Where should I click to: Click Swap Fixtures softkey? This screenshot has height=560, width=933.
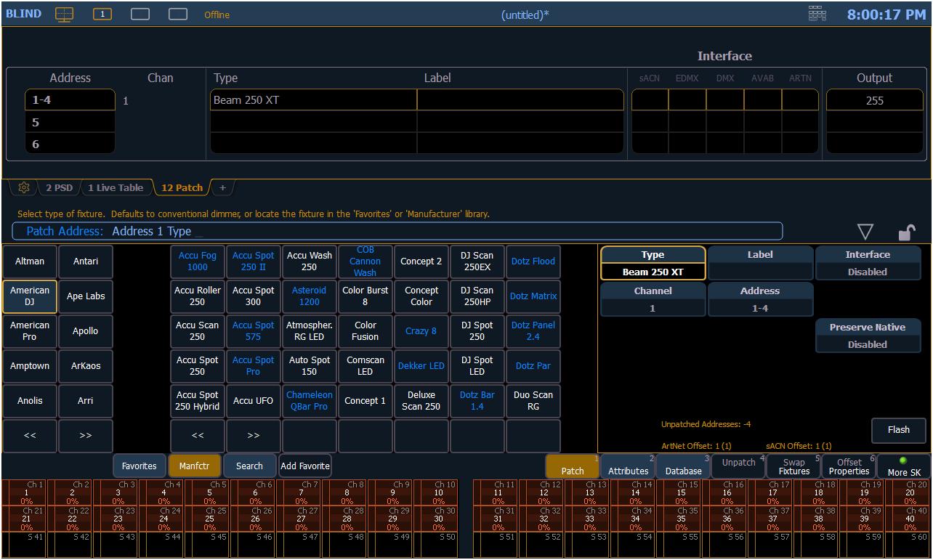coord(794,466)
